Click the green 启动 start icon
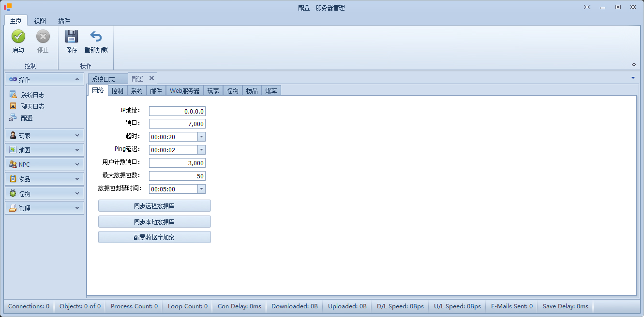 pos(18,37)
